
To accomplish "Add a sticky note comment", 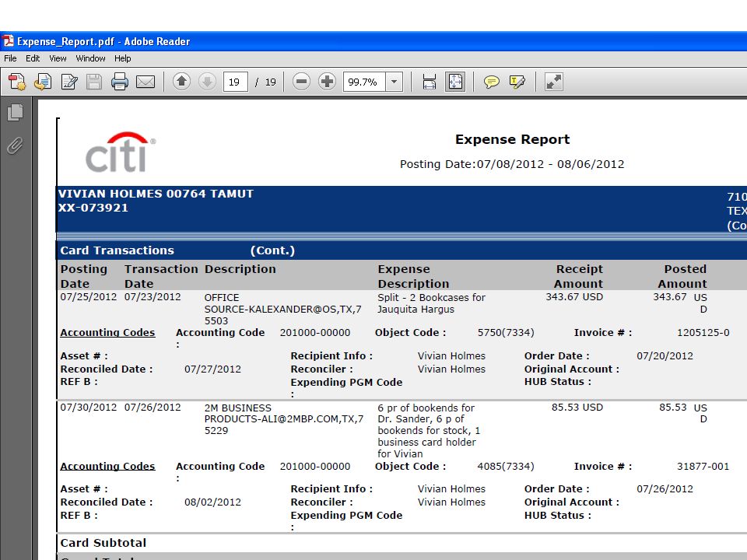I will click(491, 82).
